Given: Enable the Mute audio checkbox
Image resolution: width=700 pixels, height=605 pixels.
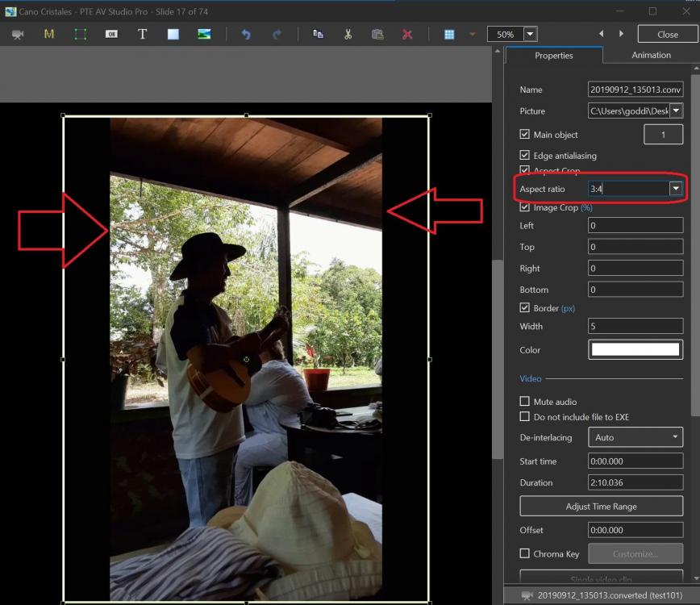Looking at the screenshot, I should (525, 402).
